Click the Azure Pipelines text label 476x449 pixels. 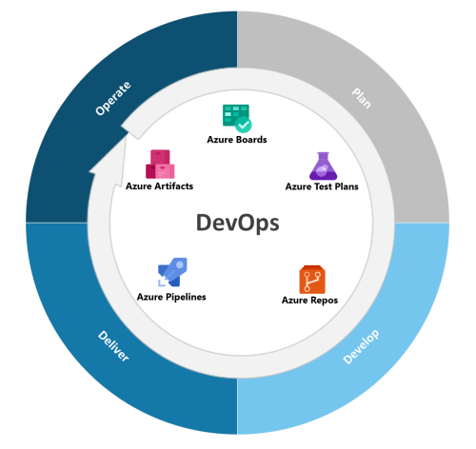[x=171, y=297]
